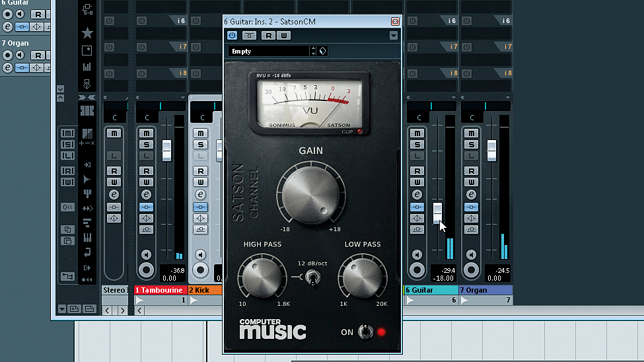Toggle Guitar channel inserts bypass state
Image resolution: width=644 pixels, height=362 pixels.
pos(417,207)
